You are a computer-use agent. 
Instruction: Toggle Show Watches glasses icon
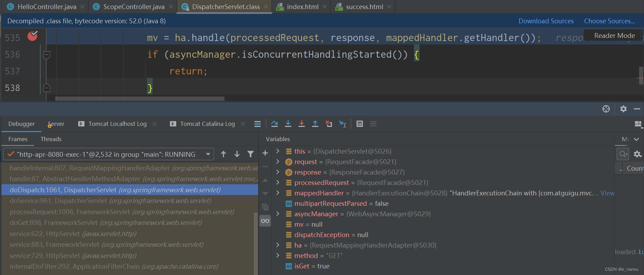coord(265,221)
